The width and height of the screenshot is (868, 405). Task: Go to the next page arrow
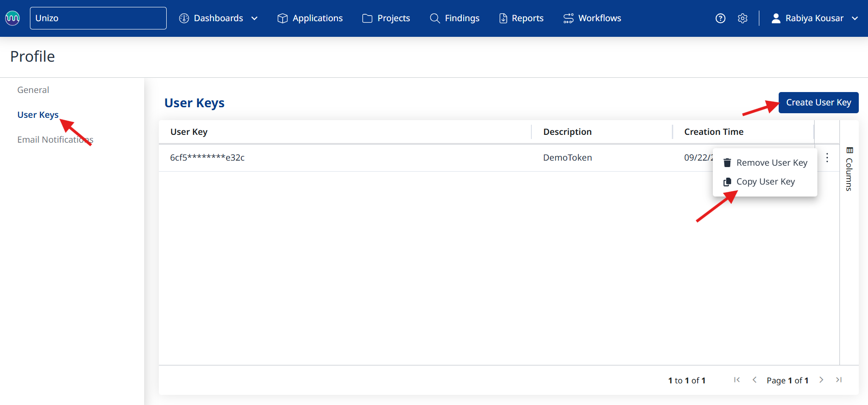click(x=821, y=380)
